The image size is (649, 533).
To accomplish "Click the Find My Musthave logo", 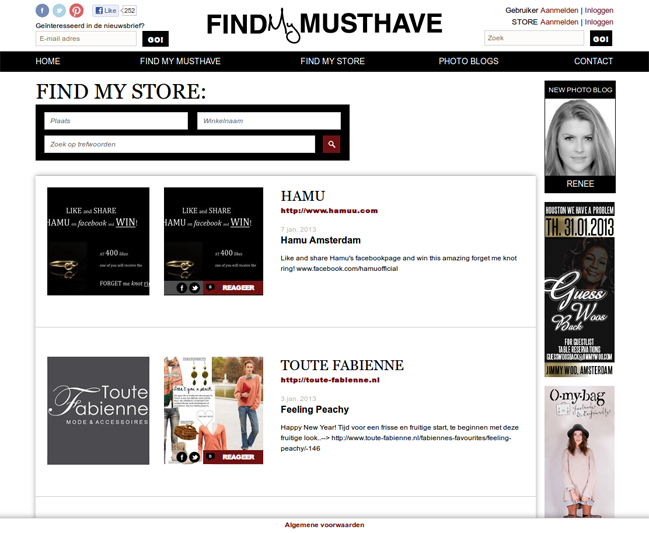I will [x=324, y=24].
